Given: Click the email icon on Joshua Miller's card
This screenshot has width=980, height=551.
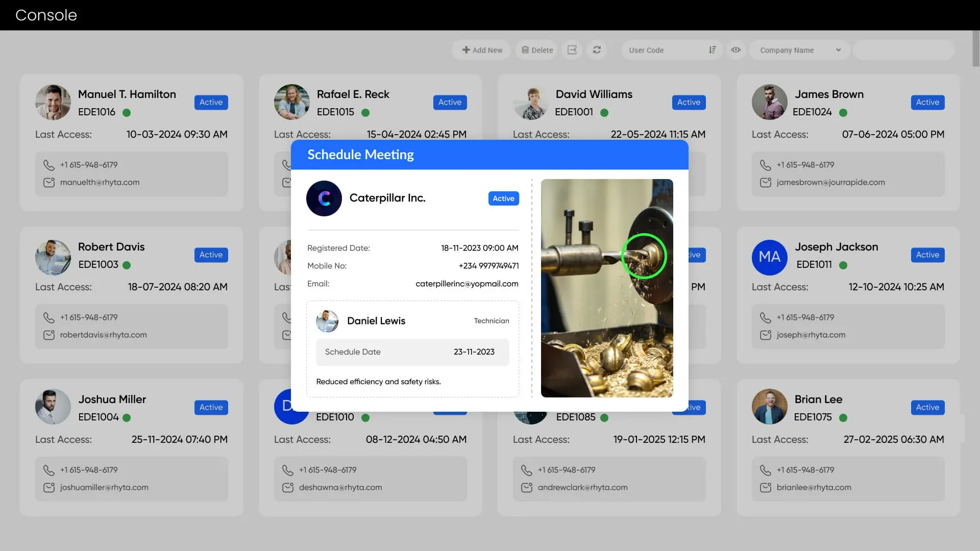Looking at the screenshot, I should click(x=49, y=488).
